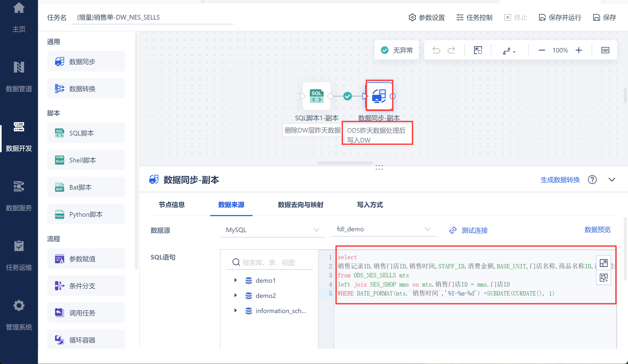Click the zoom out minus icon
This screenshot has height=364, width=628.
click(x=542, y=50)
